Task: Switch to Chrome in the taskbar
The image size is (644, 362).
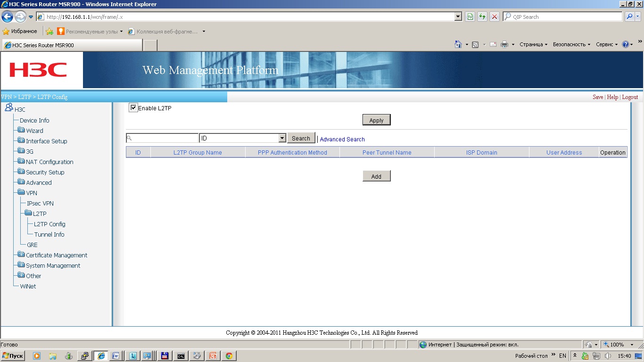Action: [x=229, y=356]
